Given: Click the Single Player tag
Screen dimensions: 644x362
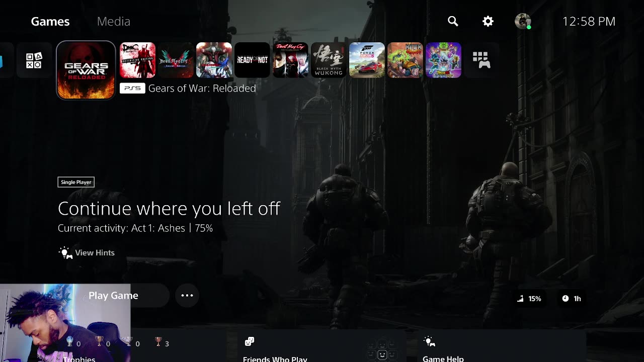Looking at the screenshot, I should (76, 182).
